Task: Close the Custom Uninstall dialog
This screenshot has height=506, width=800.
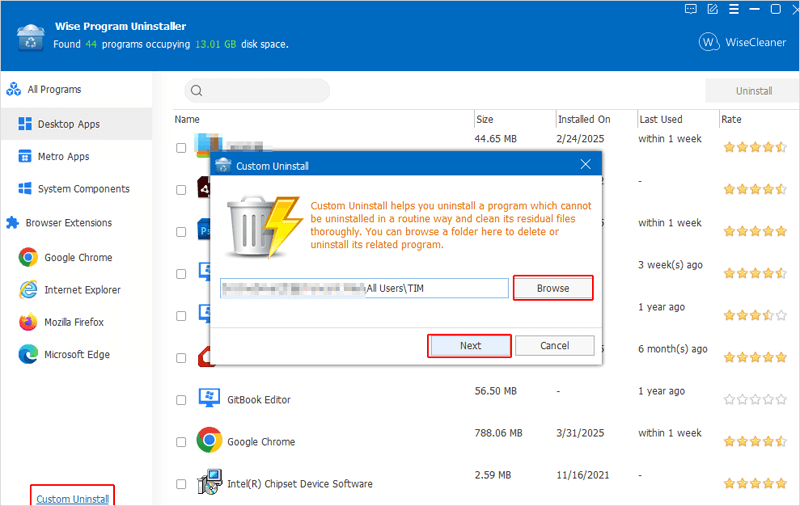Action: 586,164
